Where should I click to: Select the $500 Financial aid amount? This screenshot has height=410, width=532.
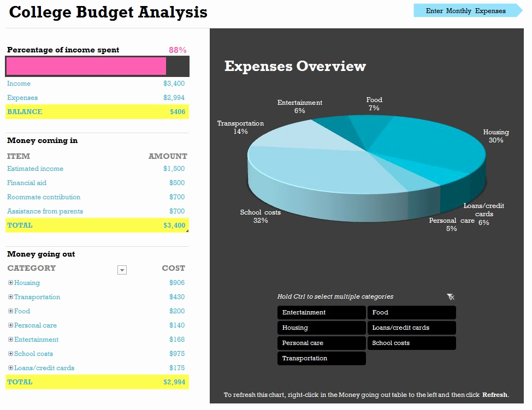pyautogui.click(x=177, y=183)
